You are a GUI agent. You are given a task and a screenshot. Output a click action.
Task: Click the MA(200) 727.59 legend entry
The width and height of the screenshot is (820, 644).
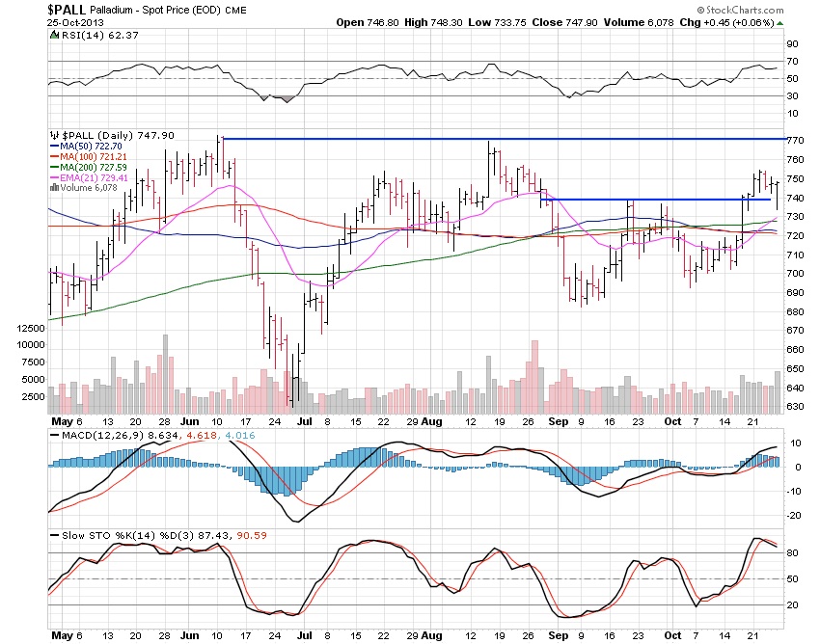click(89, 168)
